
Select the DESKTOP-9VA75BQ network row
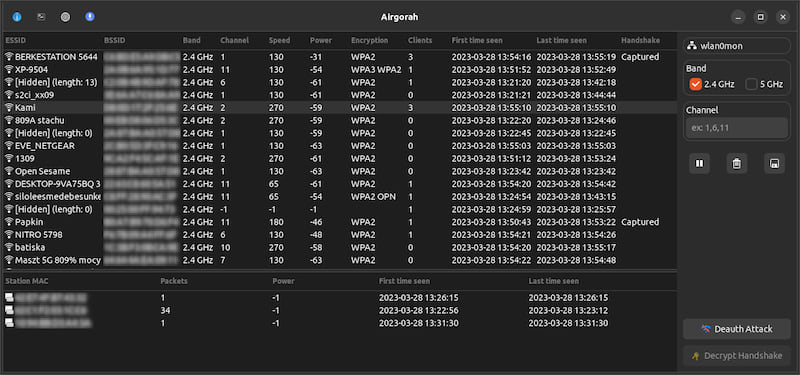339,184
